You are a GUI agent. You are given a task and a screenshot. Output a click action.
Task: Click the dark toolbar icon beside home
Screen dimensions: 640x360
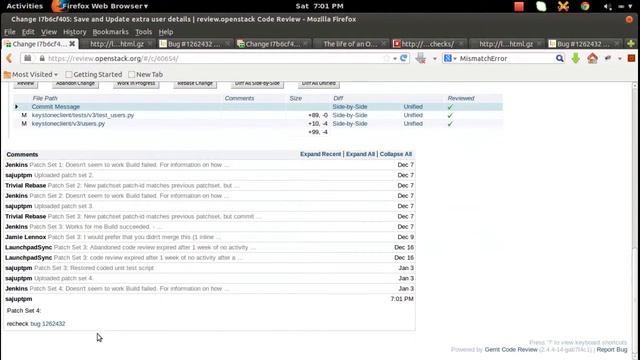tap(608, 58)
